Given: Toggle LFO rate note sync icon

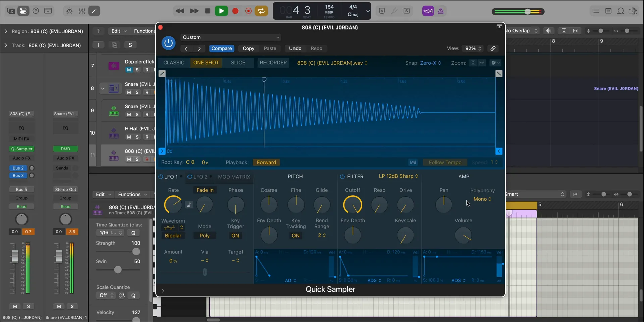Looking at the screenshot, I should click(x=189, y=205).
